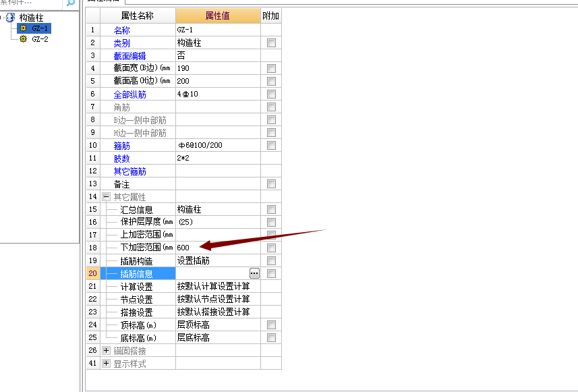Toggle the 截面高(H边) additional checkbox

[x=271, y=81]
